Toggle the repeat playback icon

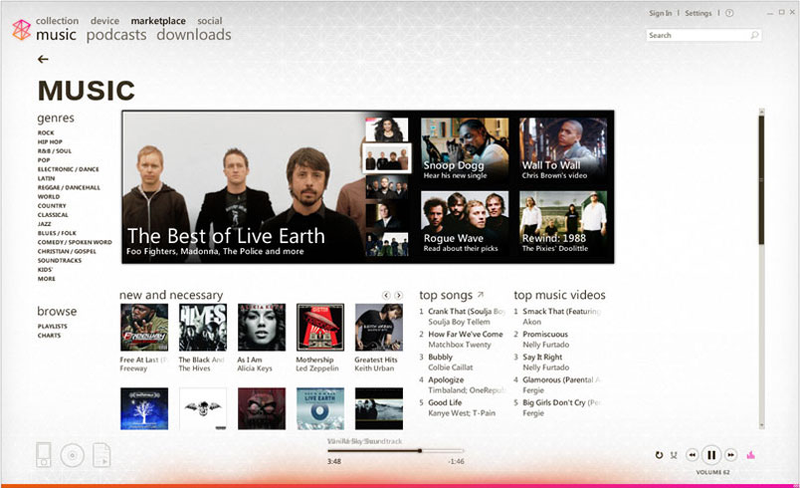pos(659,455)
